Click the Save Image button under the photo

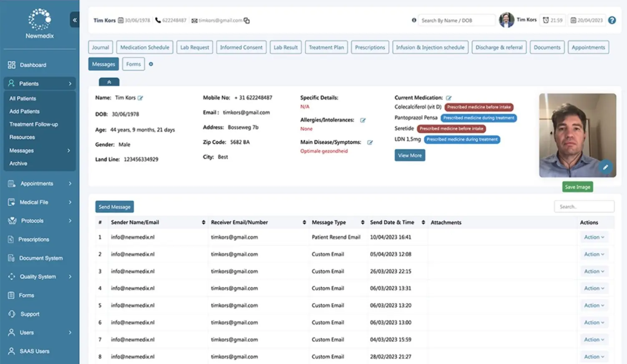pos(577,187)
